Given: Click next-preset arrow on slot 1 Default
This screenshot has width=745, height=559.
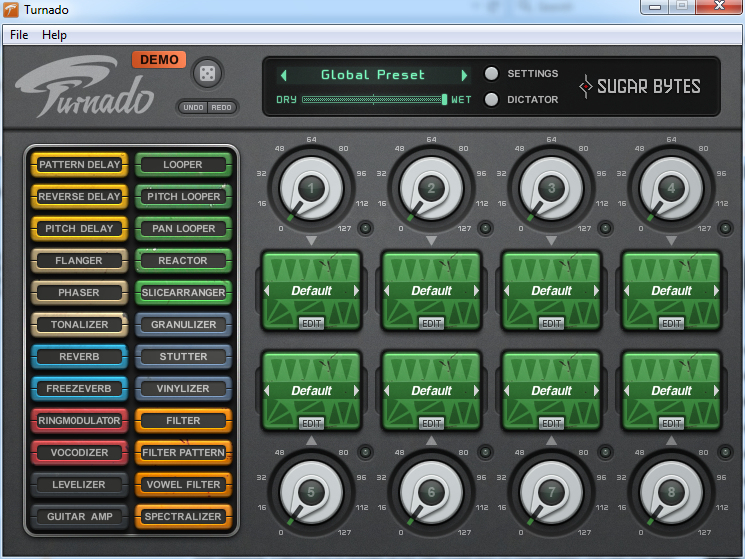Looking at the screenshot, I should 356,291.
